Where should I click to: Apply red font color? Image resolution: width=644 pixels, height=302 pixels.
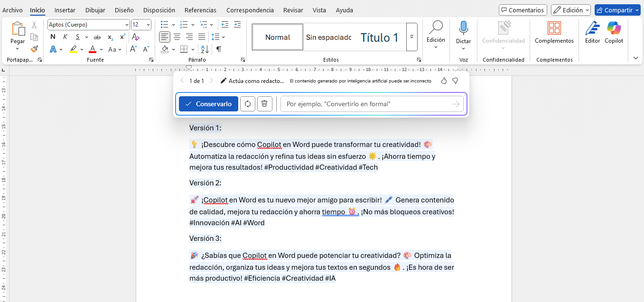[93, 49]
